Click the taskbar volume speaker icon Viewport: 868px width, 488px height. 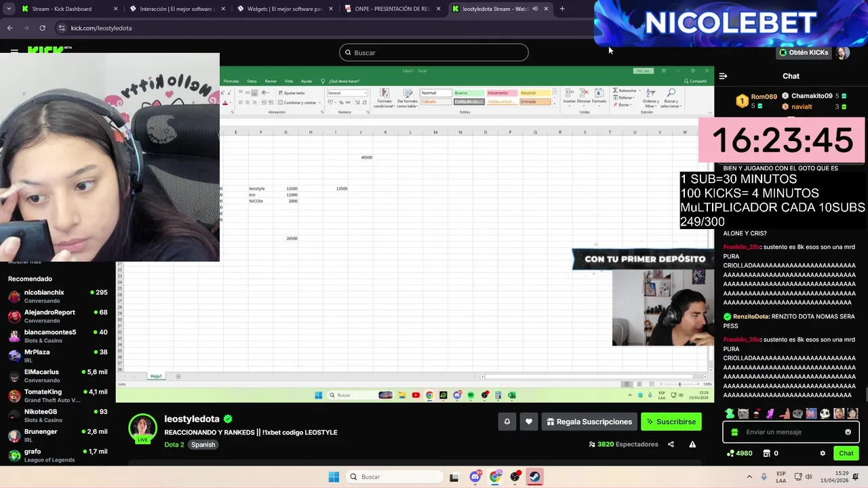tap(808, 476)
